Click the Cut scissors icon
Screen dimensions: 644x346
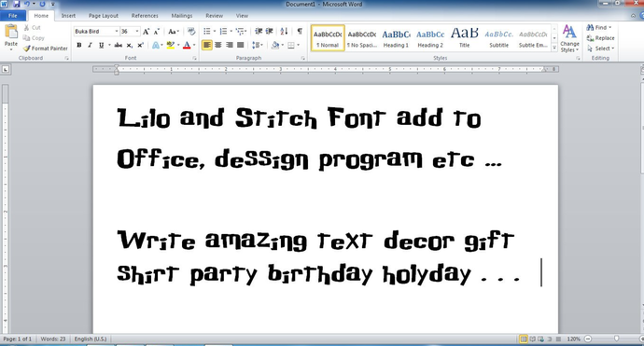point(27,28)
